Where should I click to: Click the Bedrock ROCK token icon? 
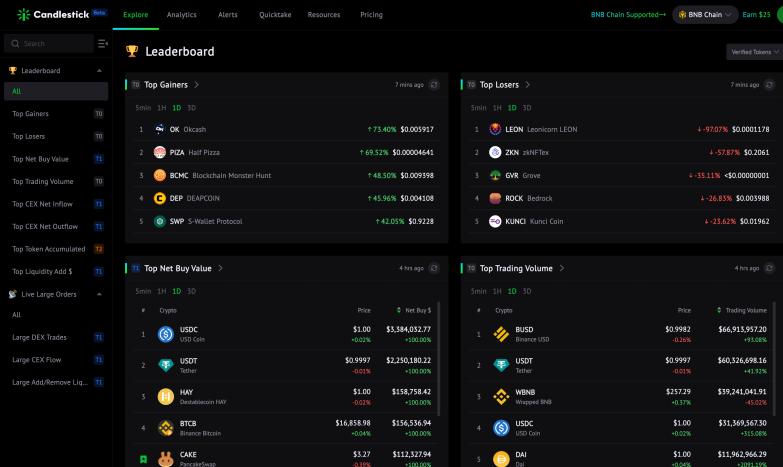click(x=495, y=198)
